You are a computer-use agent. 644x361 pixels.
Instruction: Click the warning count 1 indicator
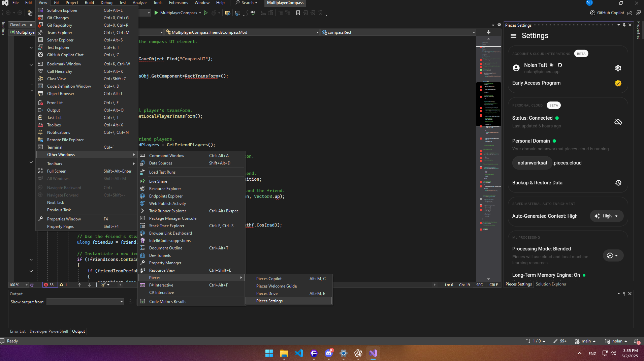pyautogui.click(x=63, y=285)
